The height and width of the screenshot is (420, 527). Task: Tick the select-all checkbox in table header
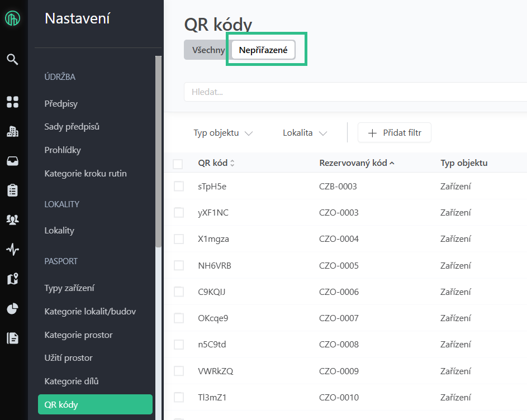pyautogui.click(x=178, y=164)
